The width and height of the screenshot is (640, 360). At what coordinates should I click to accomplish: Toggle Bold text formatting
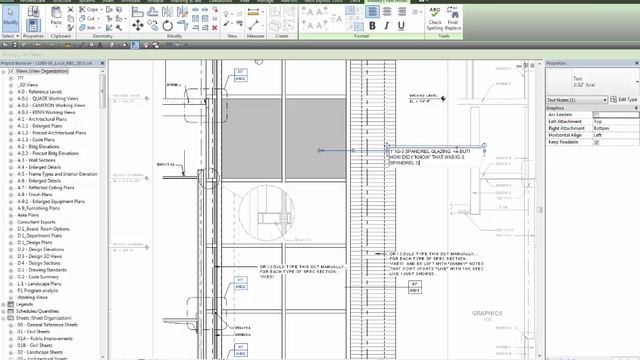coord(372,26)
